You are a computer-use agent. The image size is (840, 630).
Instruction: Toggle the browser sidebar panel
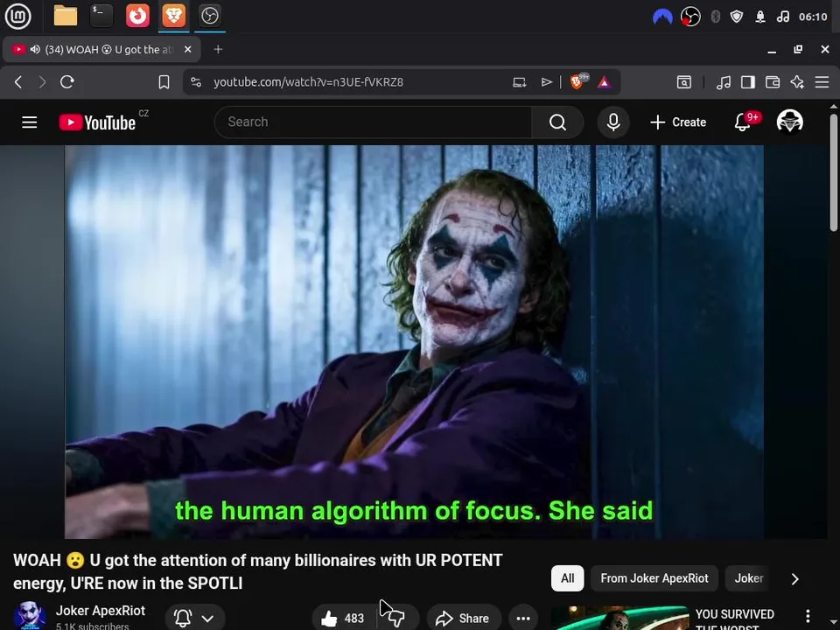748,82
